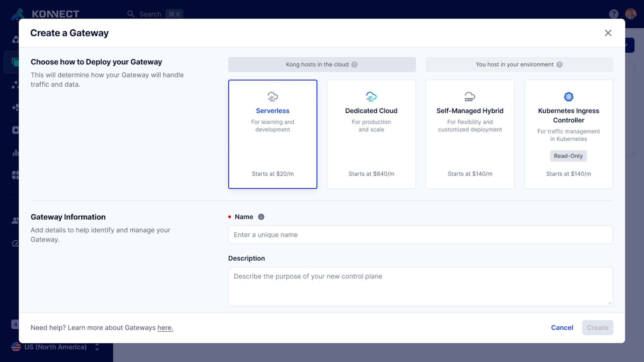644x362 pixels.
Task: Click the Cancel button
Action: (562, 328)
